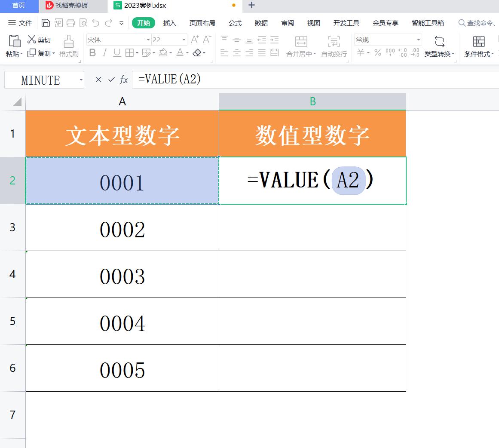
Task: Click the Redo arrow
Action: point(108,23)
